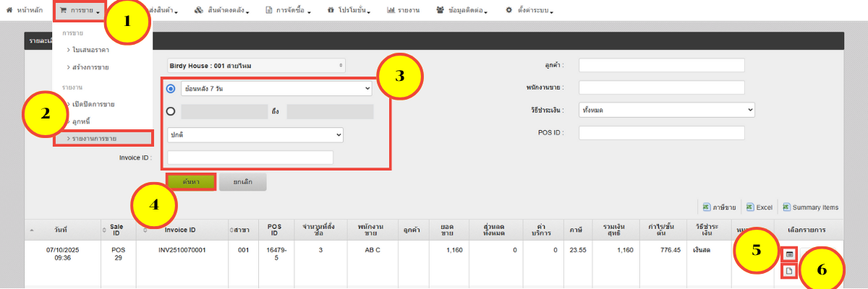Click the พนักงานขาย column header
868x289 pixels.
373,229
